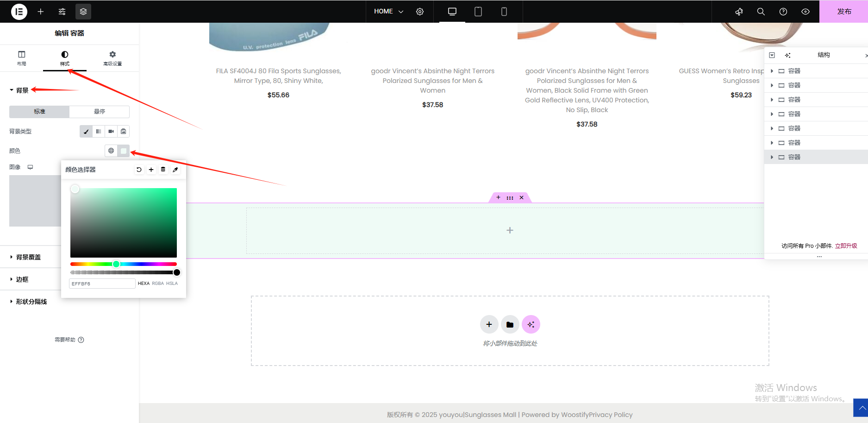The width and height of the screenshot is (868, 423).
Task: Expand the 背景覆盖 section
Action: click(28, 257)
